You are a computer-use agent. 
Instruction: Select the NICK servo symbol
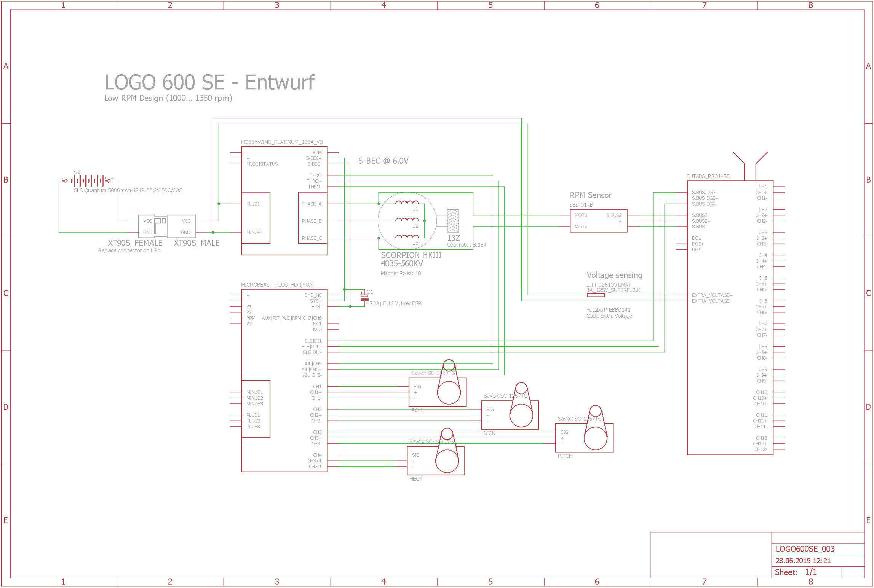tap(510, 414)
